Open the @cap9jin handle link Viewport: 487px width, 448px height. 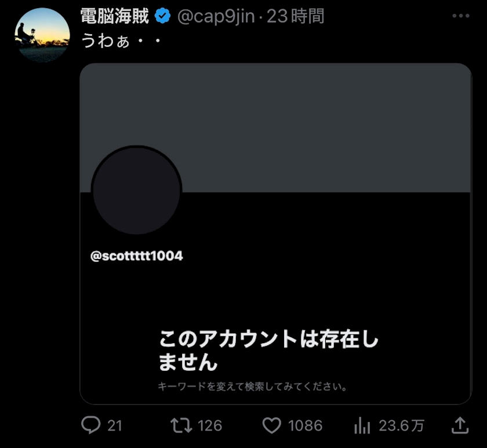pyautogui.click(x=215, y=17)
